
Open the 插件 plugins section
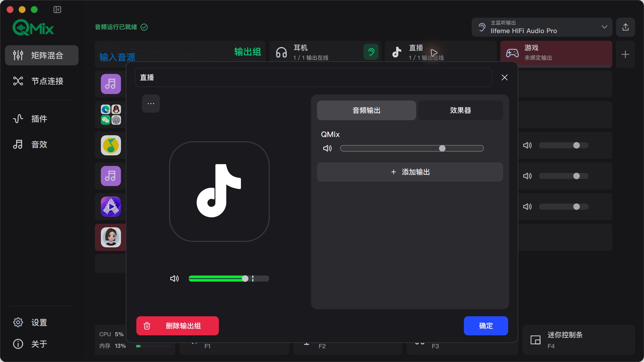(x=42, y=119)
